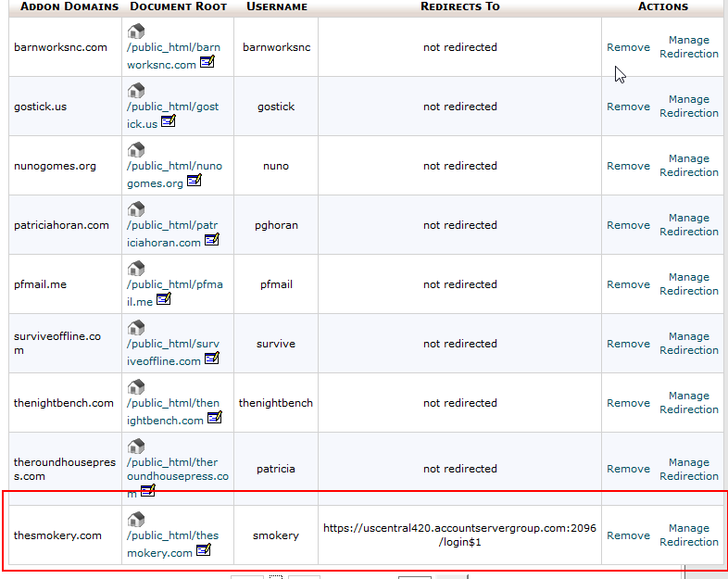Screen dimensions: 728x579
Task: Manage Redirection for patriciahoran.com
Action: [689, 225]
